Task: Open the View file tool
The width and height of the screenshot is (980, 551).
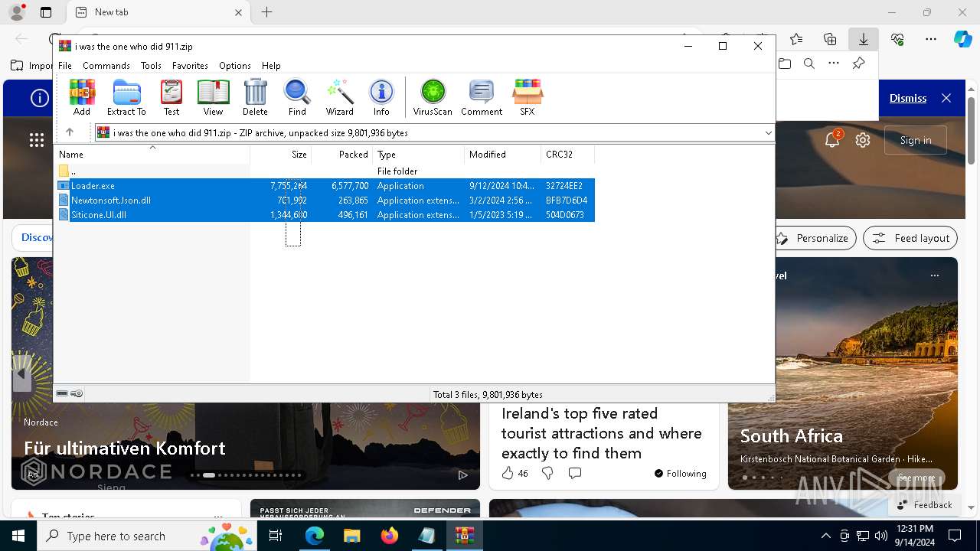Action: point(213,97)
